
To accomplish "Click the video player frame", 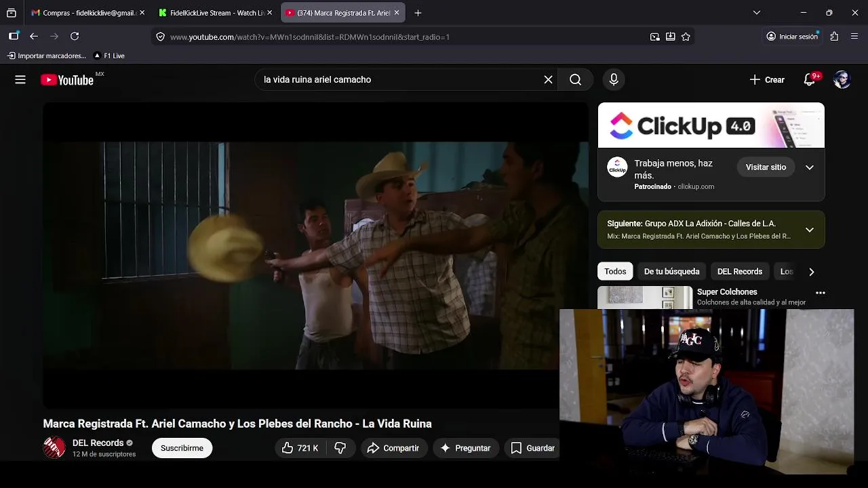I will 315,255.
